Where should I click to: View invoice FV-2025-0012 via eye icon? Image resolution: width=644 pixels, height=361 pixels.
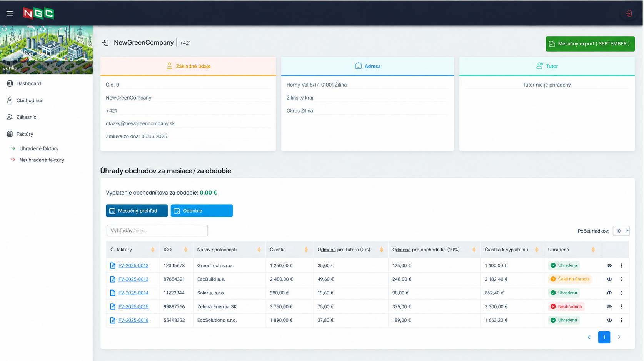coord(609,266)
